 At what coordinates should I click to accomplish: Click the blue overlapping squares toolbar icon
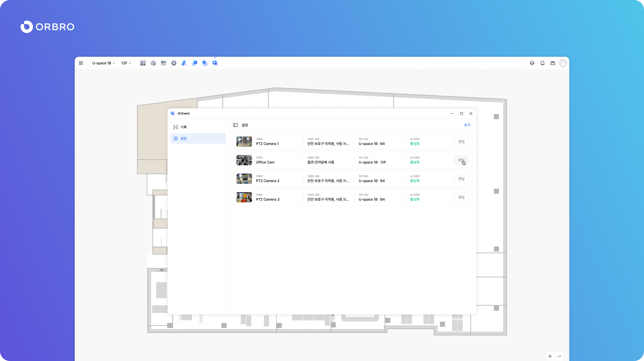pyautogui.click(x=194, y=63)
